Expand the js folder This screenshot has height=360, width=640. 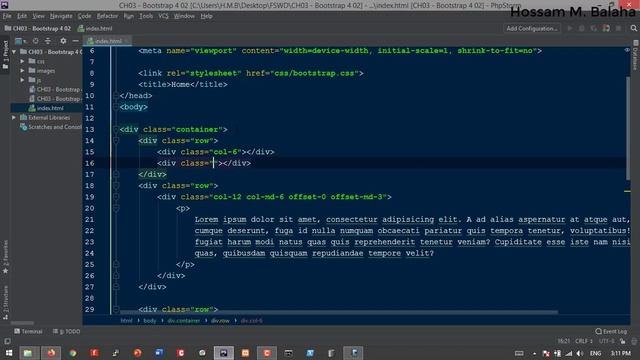(23, 80)
